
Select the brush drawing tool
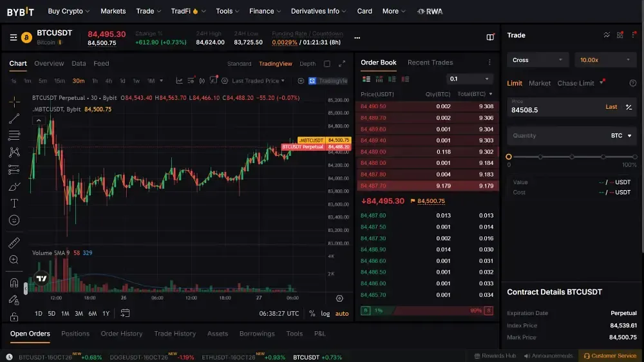pos(14,187)
